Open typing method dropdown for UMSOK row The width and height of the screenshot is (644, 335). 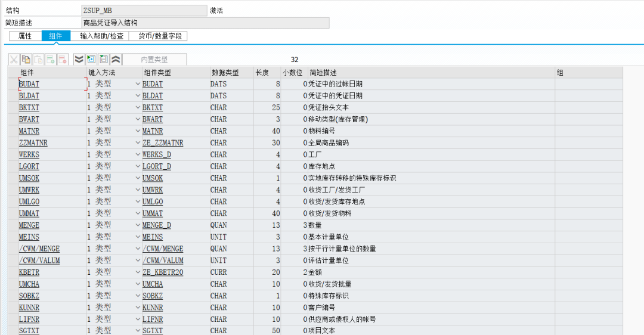click(138, 178)
